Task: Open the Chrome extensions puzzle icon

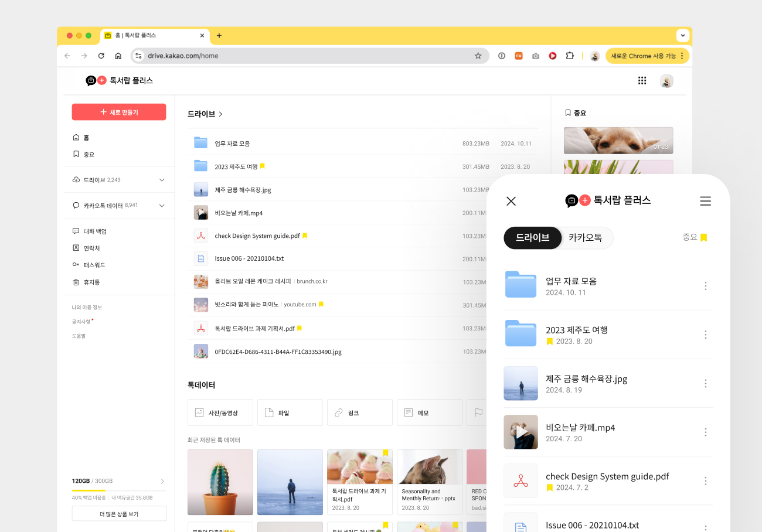Action: click(x=570, y=56)
